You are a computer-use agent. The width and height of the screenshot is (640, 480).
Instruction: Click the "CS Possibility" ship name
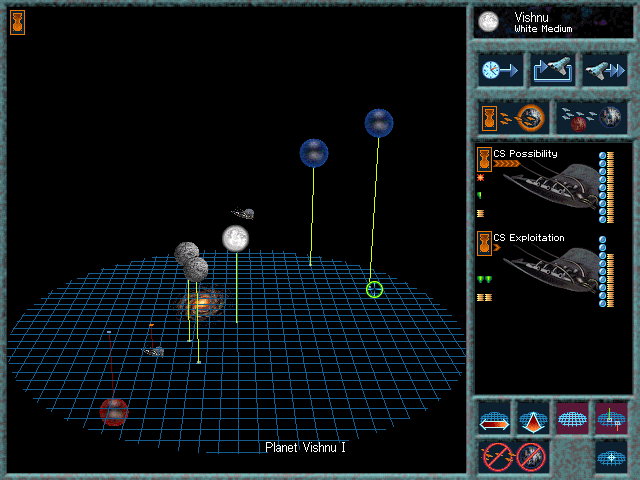coord(525,154)
